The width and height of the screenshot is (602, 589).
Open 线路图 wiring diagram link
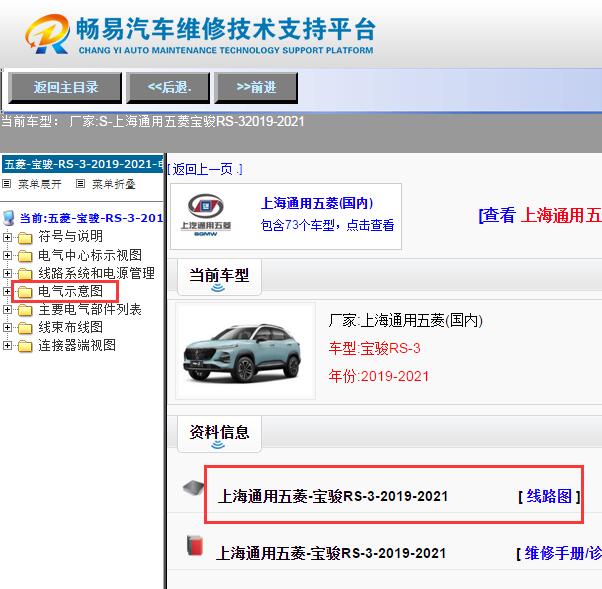549,496
